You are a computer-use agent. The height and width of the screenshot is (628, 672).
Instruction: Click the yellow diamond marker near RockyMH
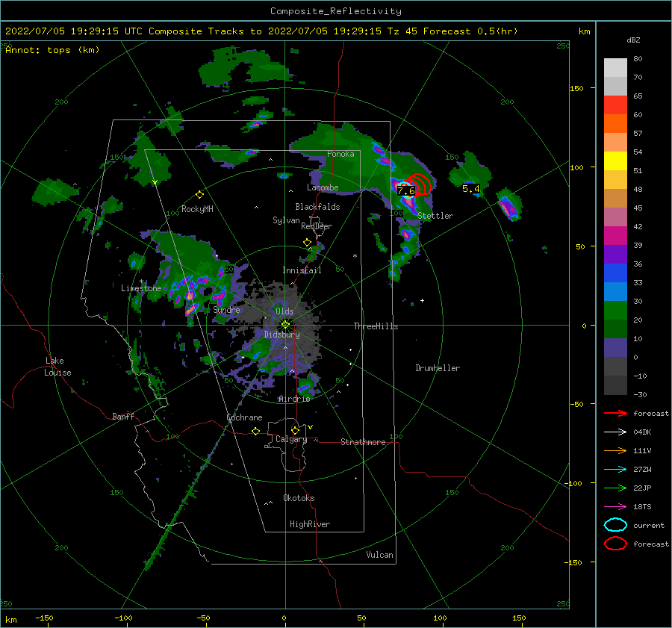(x=199, y=195)
